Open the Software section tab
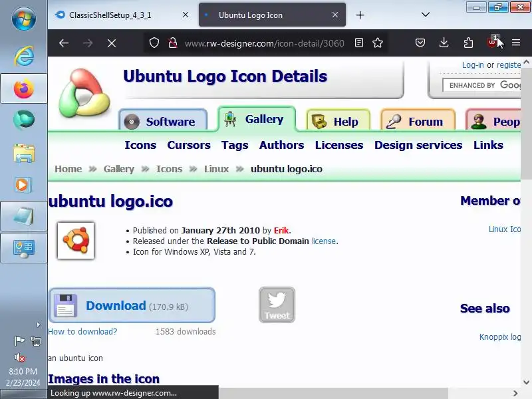The image size is (532, 399). [163, 121]
